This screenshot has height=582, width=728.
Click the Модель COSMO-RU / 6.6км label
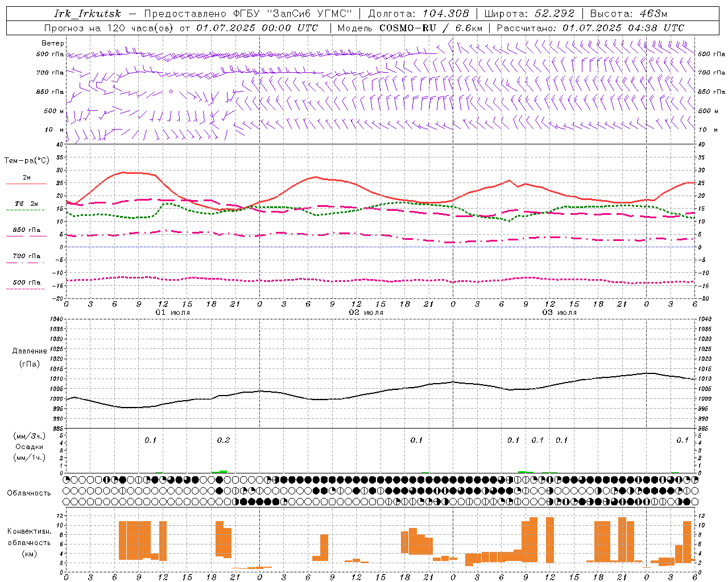pyautogui.click(x=410, y=28)
